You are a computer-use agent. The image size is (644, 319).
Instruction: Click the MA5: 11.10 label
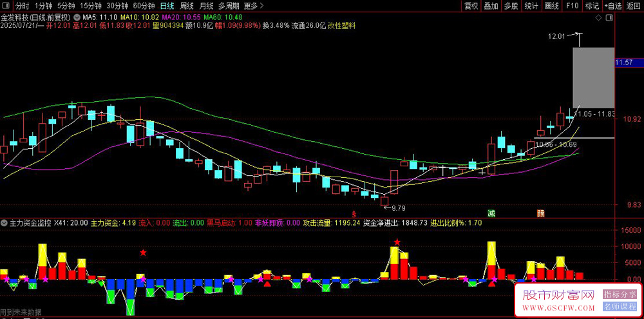click(x=100, y=17)
